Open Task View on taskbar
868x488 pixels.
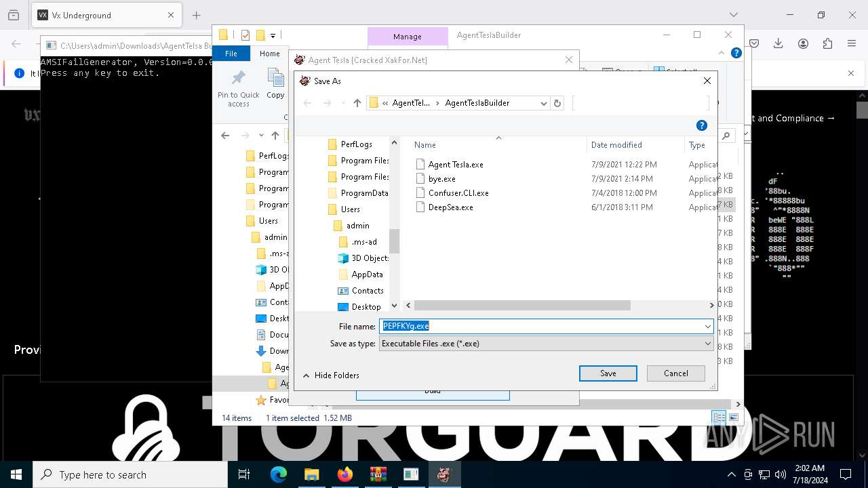tap(245, 474)
